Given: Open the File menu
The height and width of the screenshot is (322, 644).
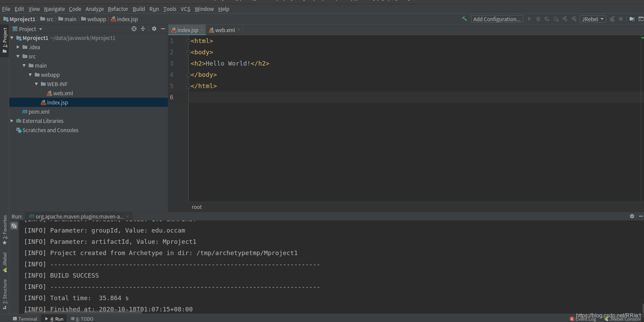Looking at the screenshot, I should [6, 9].
